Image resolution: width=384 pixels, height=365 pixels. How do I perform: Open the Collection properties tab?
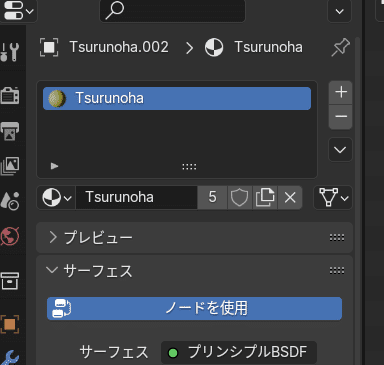(10, 280)
